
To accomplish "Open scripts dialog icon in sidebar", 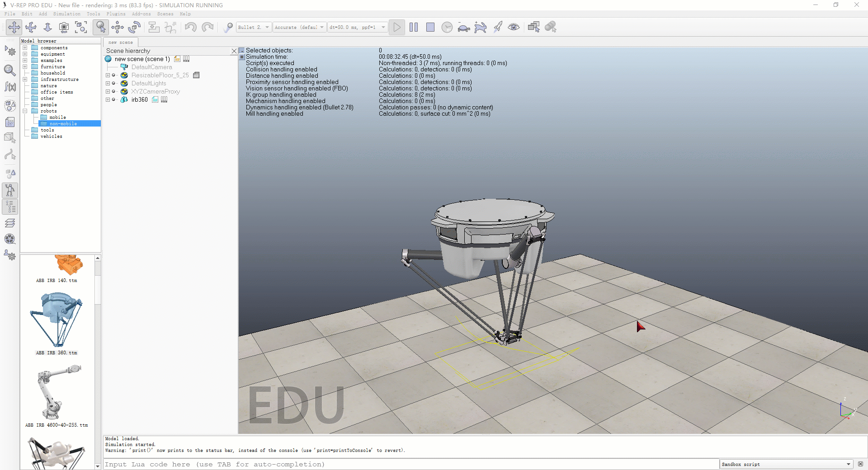I will (10, 122).
